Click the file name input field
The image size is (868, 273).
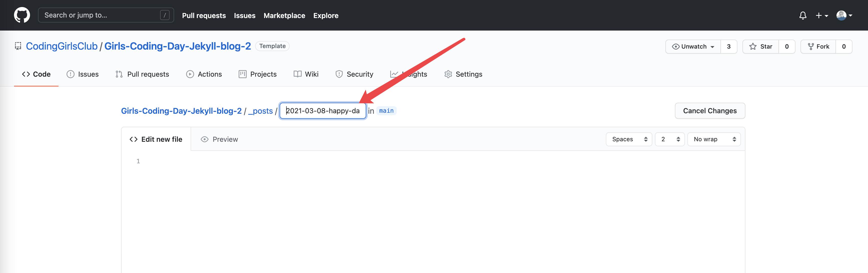point(322,111)
